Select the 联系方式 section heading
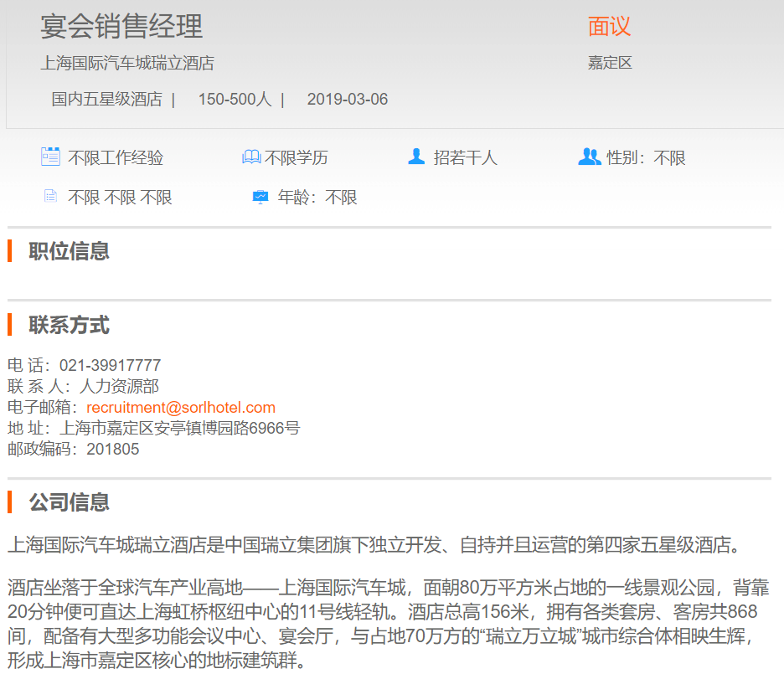Image resolution: width=784 pixels, height=679 pixels. click(x=69, y=325)
